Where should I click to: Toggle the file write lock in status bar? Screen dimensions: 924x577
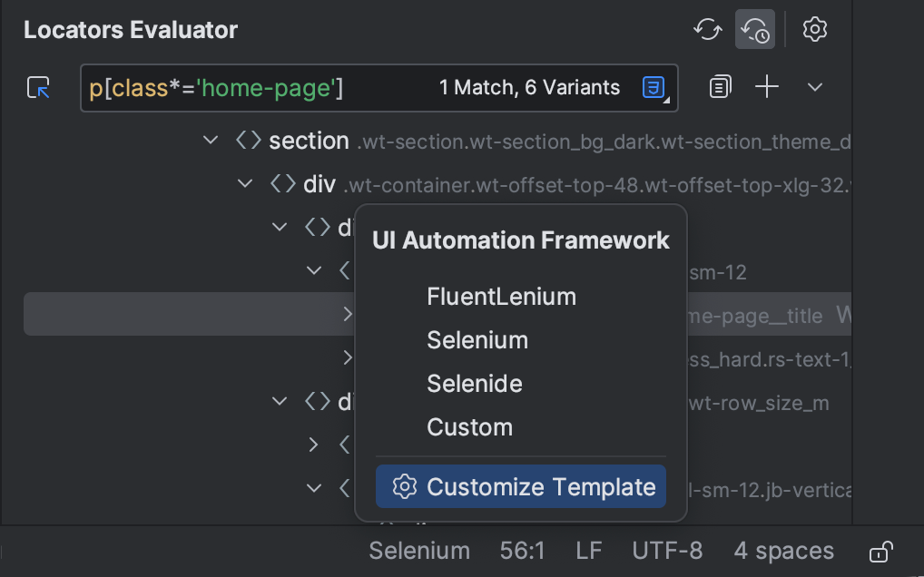(x=880, y=551)
